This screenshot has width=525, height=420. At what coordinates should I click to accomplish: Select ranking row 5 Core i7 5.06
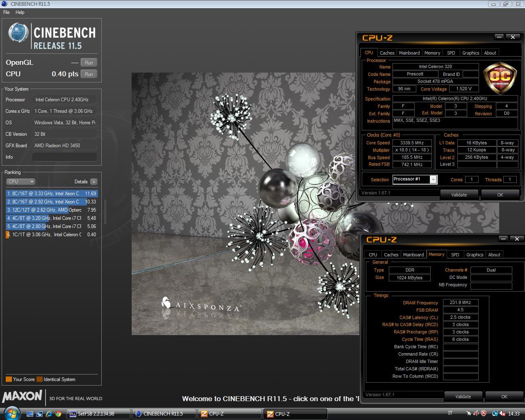pyautogui.click(x=52, y=226)
